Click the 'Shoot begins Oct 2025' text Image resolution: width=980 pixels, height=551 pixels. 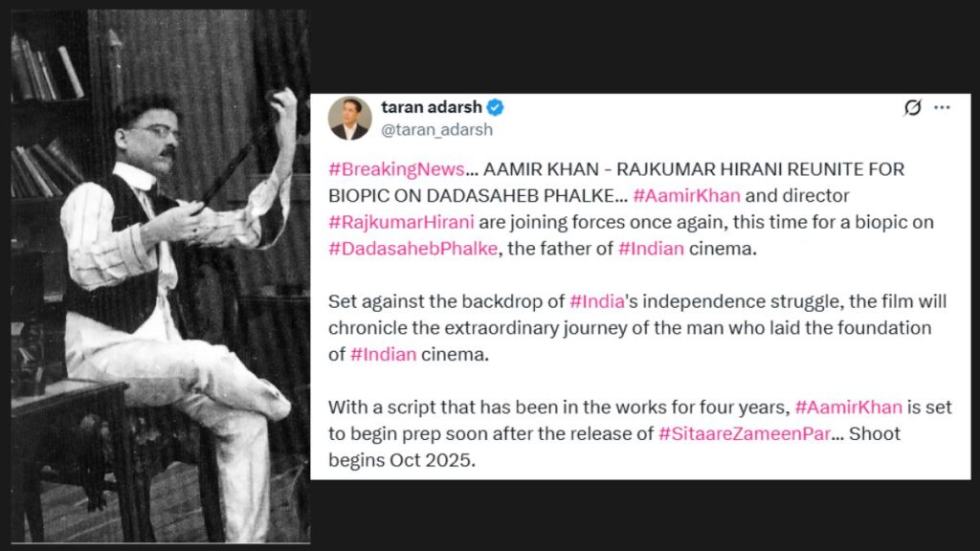click(x=613, y=447)
